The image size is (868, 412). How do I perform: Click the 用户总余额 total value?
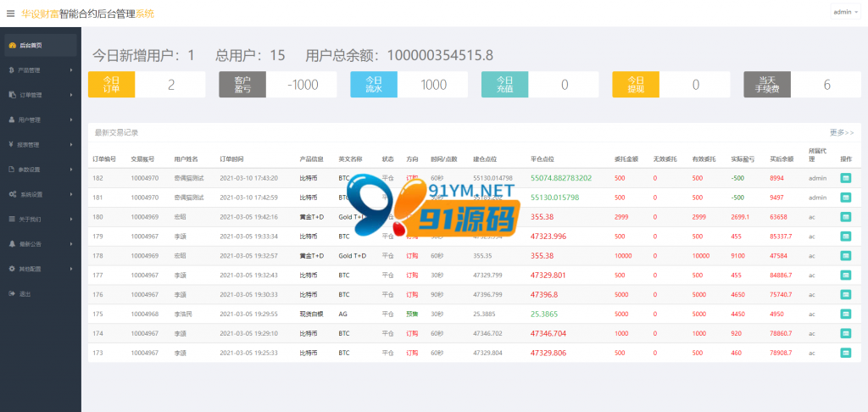[x=440, y=55]
